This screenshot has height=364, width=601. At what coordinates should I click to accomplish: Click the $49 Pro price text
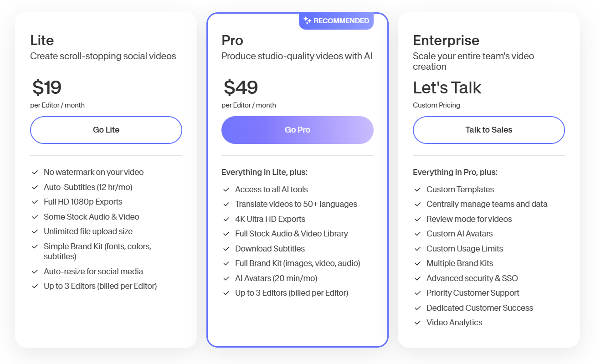pyautogui.click(x=241, y=87)
